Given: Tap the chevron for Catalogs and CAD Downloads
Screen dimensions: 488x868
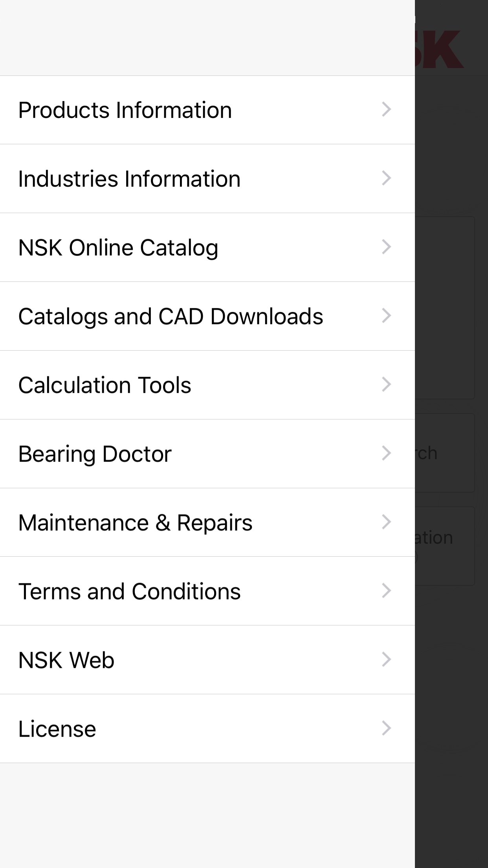Looking at the screenshot, I should [x=387, y=316].
